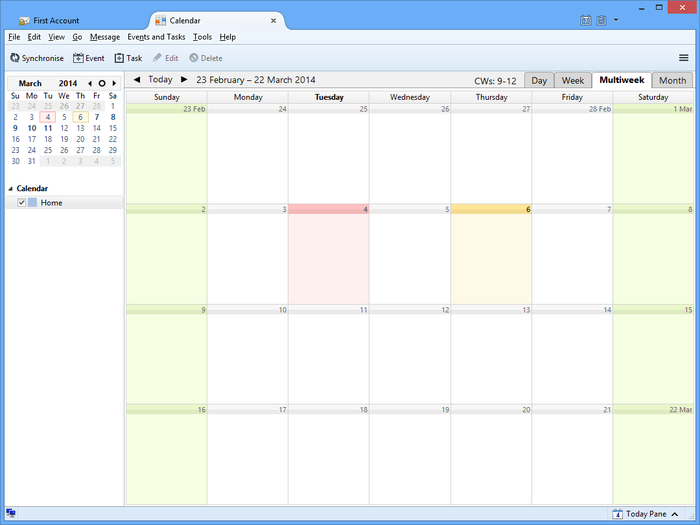Select Thursday 6 March cell in grid
Screen dimensions: 700x525
(x=491, y=254)
